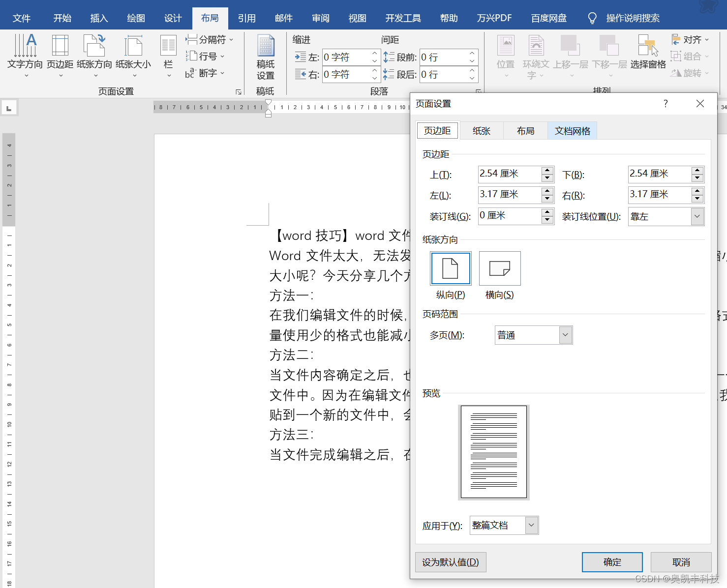Screen dimensions: 727x588
Task: Open the 文件 ribbon tab
Action: tap(22, 18)
